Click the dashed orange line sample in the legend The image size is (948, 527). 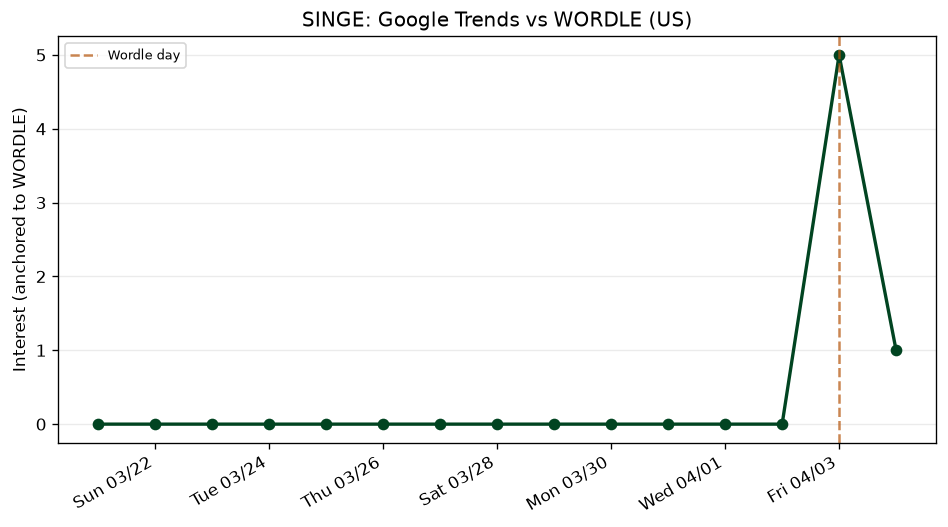83,56
